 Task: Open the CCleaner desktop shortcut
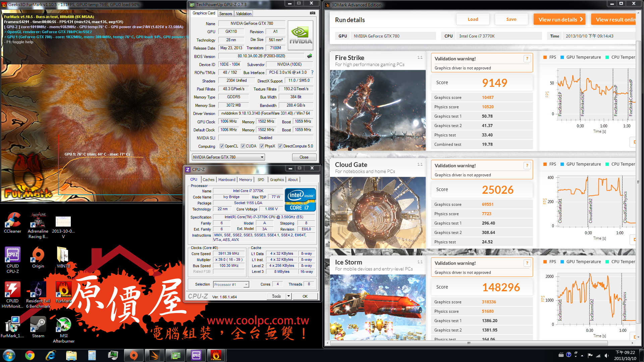(13, 223)
